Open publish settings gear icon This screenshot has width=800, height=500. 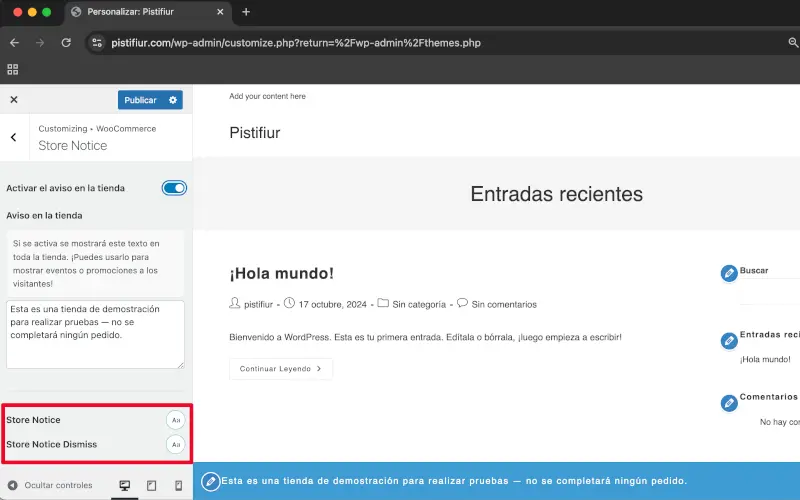173,100
